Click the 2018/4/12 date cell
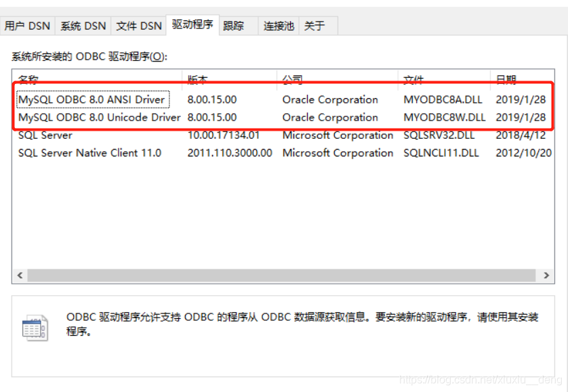 click(521, 135)
